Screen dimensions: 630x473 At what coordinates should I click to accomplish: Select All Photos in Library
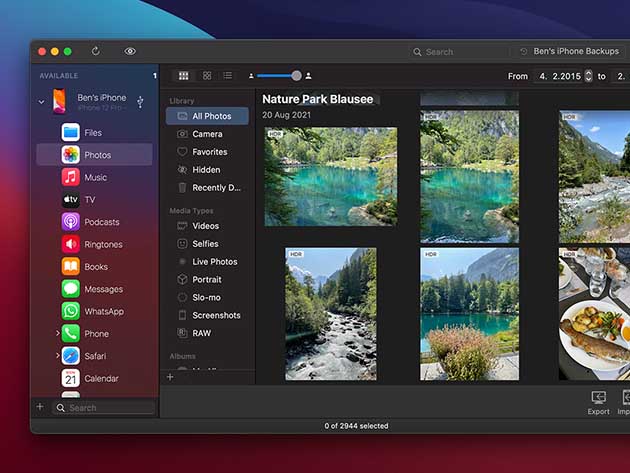(207, 116)
